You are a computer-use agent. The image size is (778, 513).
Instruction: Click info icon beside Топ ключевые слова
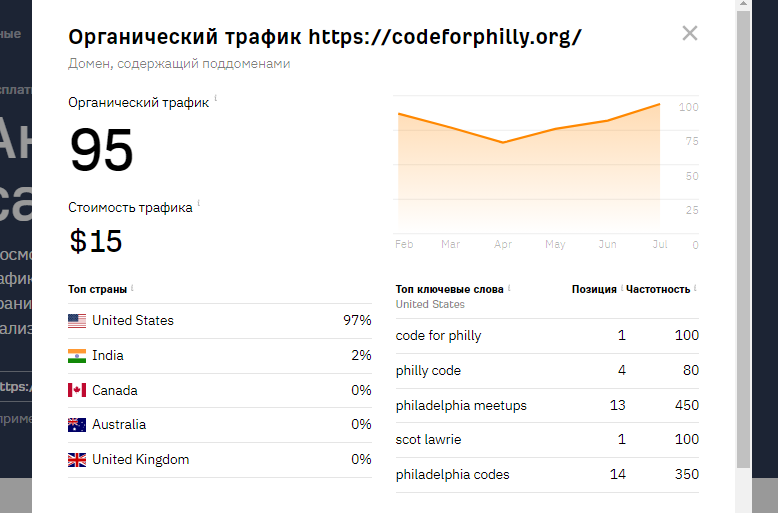point(510,288)
